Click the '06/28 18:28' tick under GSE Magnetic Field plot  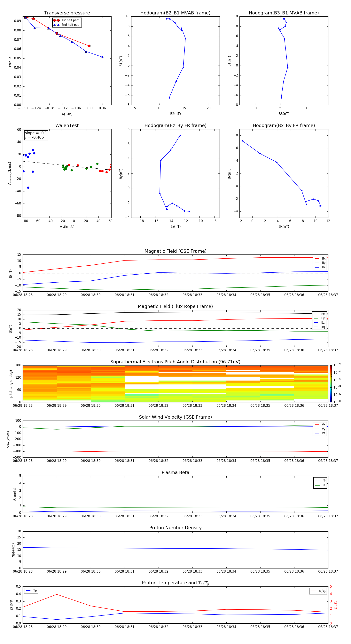pos(23,295)
